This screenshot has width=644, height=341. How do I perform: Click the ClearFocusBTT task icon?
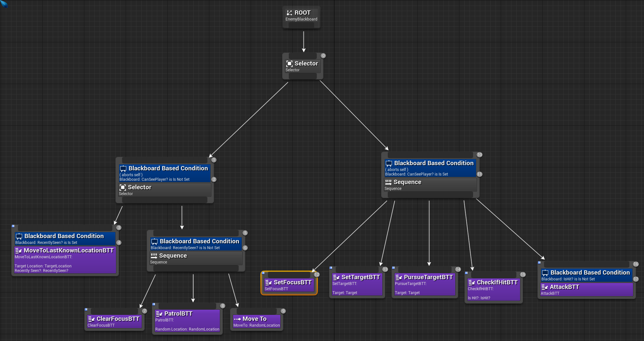91,319
